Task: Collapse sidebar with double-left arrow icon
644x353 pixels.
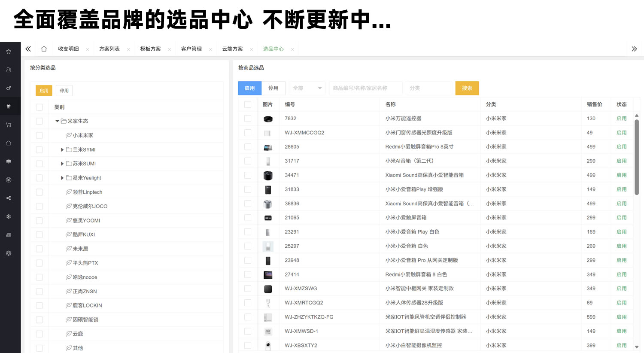Action: [x=28, y=49]
